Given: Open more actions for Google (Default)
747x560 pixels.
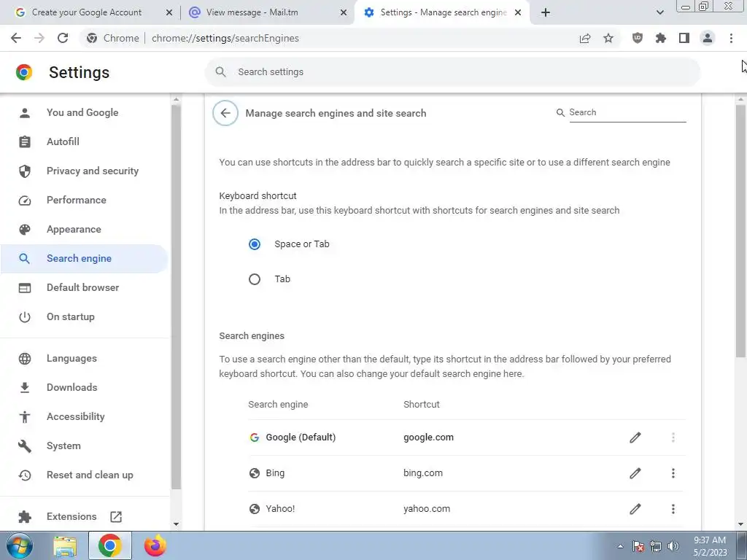Looking at the screenshot, I should (x=673, y=437).
